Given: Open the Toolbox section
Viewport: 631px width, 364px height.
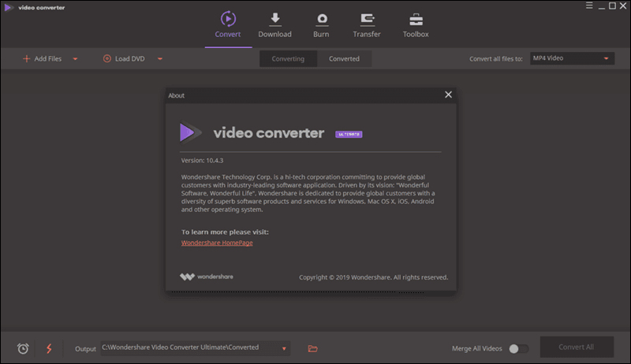Looking at the screenshot, I should pyautogui.click(x=416, y=25).
